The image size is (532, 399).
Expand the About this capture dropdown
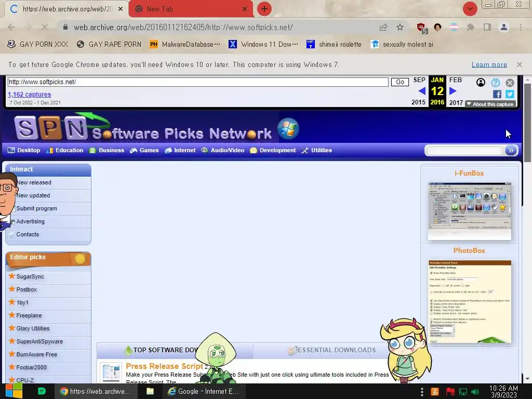[x=490, y=104]
